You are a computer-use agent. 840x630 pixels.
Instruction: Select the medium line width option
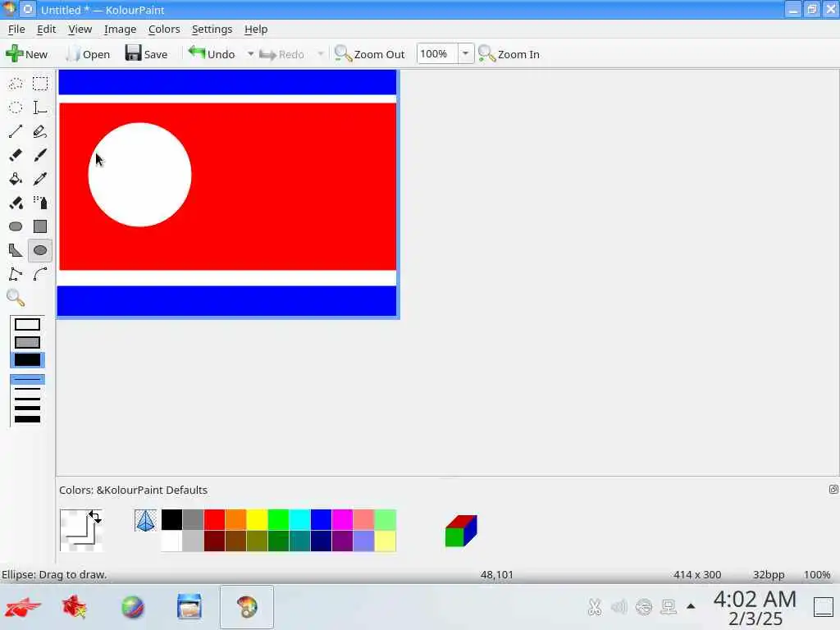click(27, 399)
